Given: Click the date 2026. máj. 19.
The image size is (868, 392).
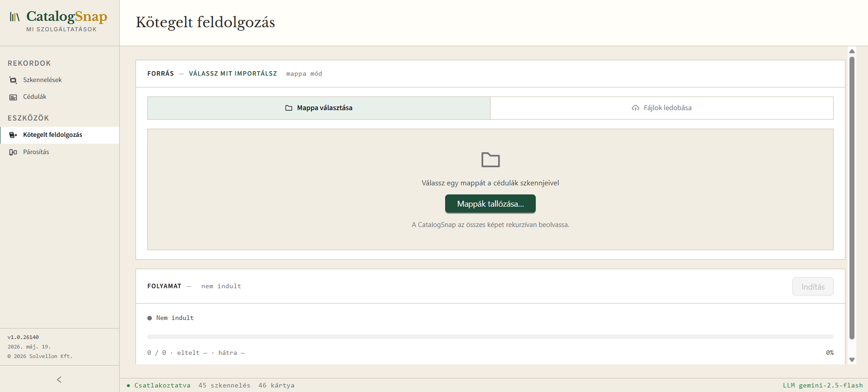Looking at the screenshot, I should coord(29,347).
